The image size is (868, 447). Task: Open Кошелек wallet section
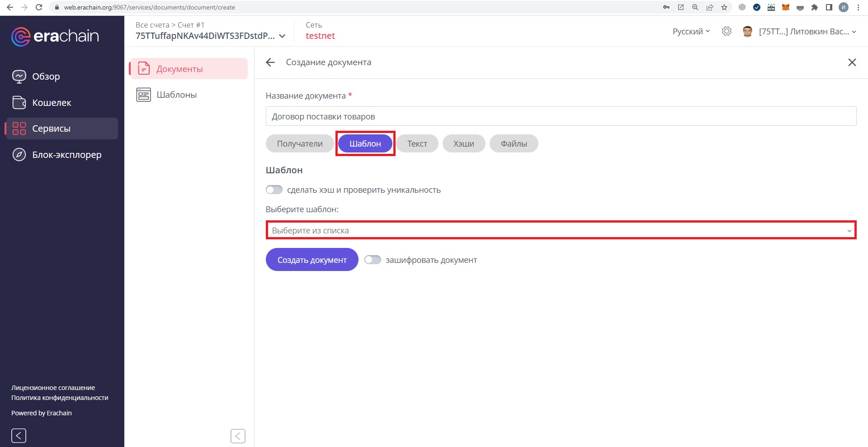coord(52,103)
